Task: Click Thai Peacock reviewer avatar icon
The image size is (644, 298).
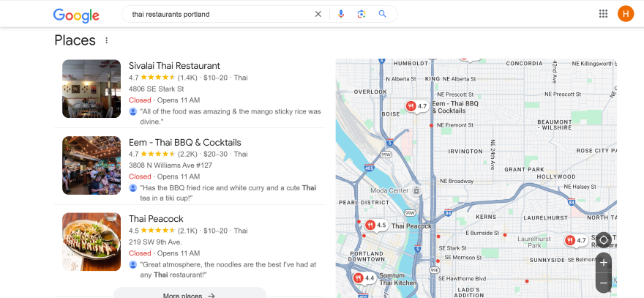Action: click(x=133, y=264)
